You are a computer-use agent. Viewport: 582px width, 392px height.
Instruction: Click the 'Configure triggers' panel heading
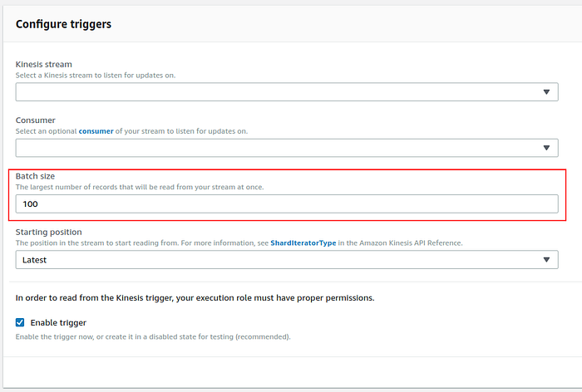tap(63, 24)
